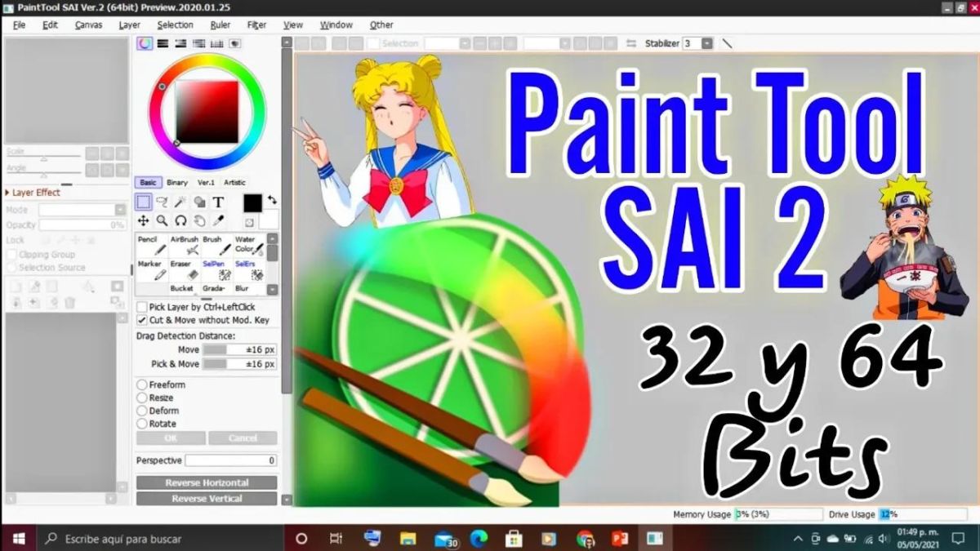This screenshot has height=551, width=980.
Task: Choose the Pencil brush
Action: pos(152,245)
